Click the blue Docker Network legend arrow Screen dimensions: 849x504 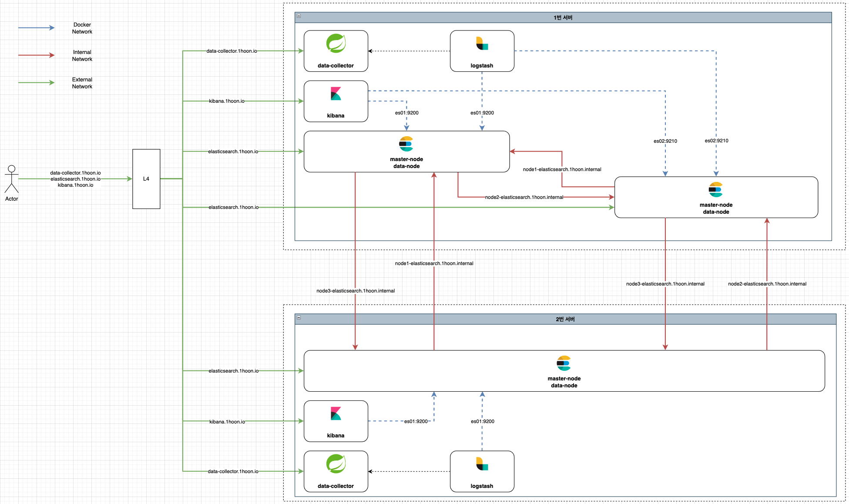click(36, 28)
